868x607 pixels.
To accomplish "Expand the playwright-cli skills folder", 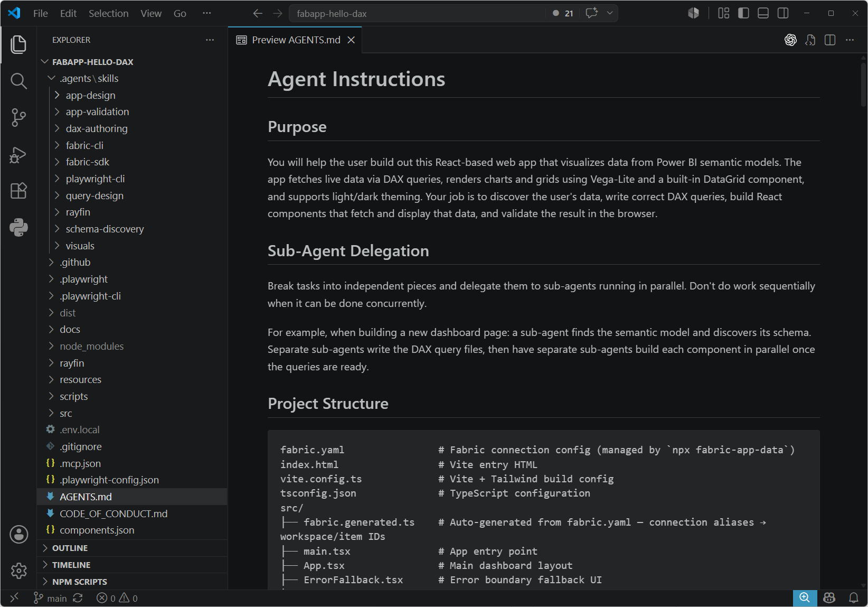I will point(132,179).
